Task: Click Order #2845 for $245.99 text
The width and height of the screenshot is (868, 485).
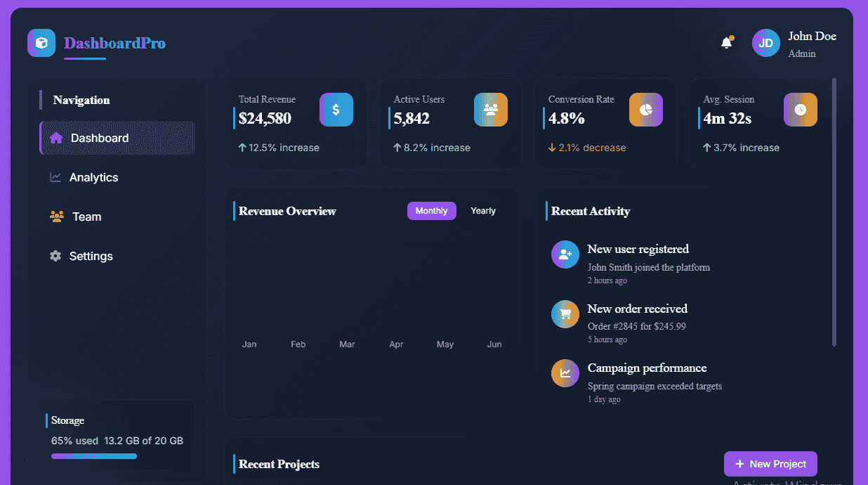Action: (637, 326)
